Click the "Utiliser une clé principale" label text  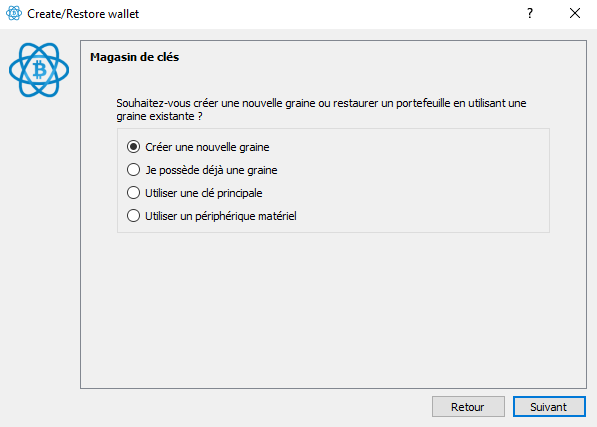pos(204,193)
